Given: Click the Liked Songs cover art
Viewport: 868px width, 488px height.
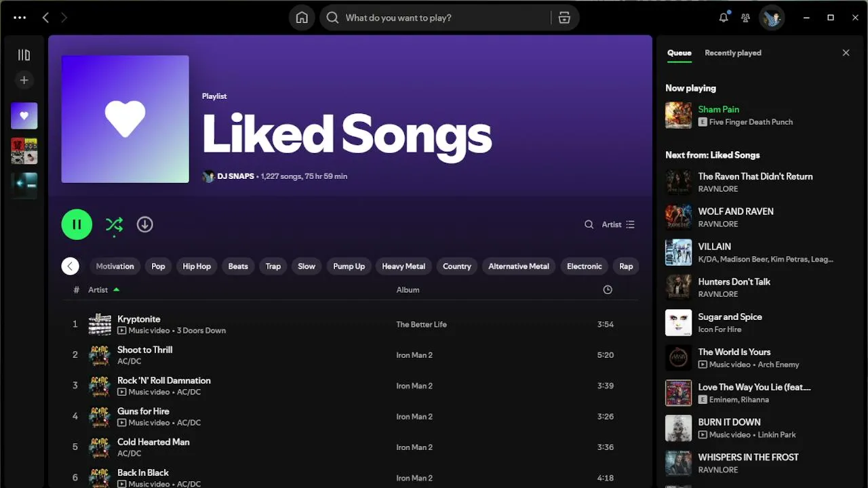Looking at the screenshot, I should pos(125,119).
